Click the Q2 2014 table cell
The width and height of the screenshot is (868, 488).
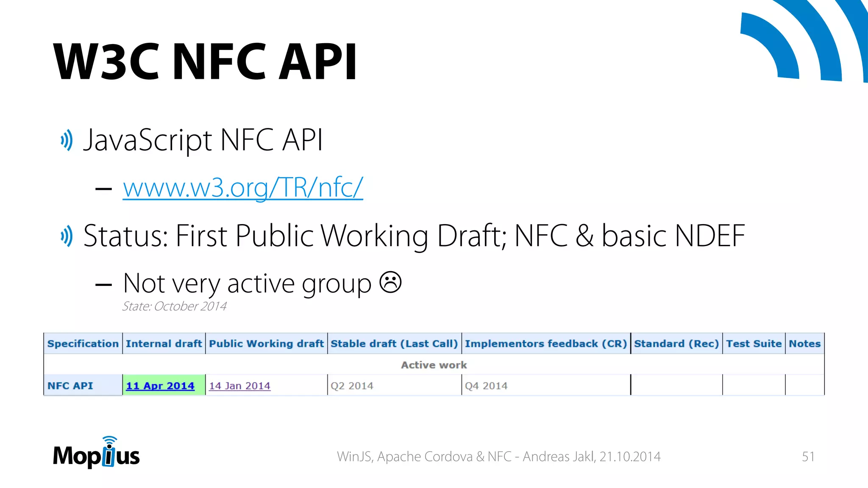coord(395,385)
